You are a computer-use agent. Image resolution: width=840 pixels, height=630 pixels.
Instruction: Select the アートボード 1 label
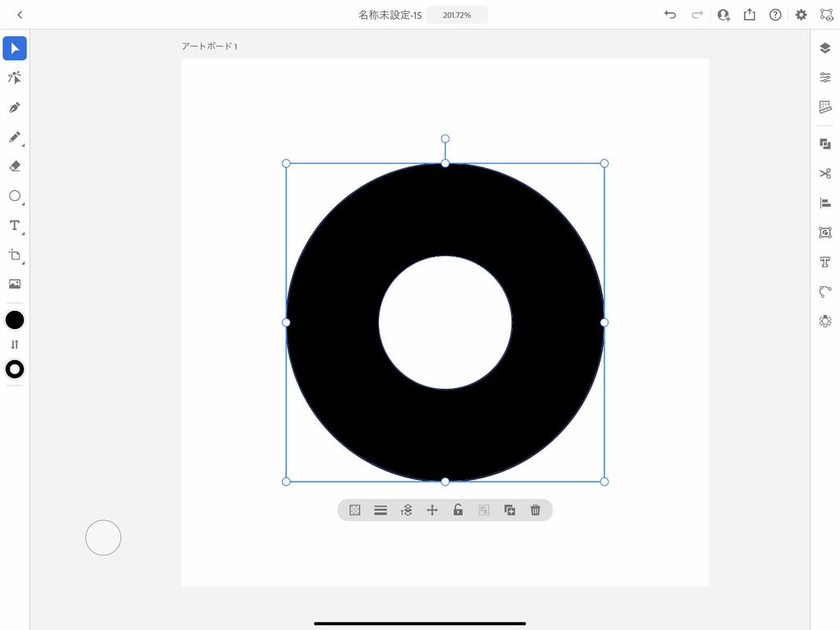[209, 46]
